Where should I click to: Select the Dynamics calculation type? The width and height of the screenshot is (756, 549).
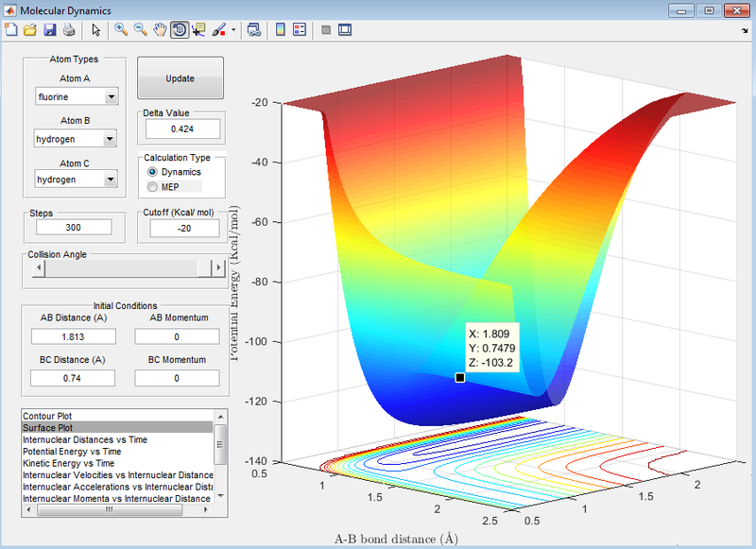[152, 173]
